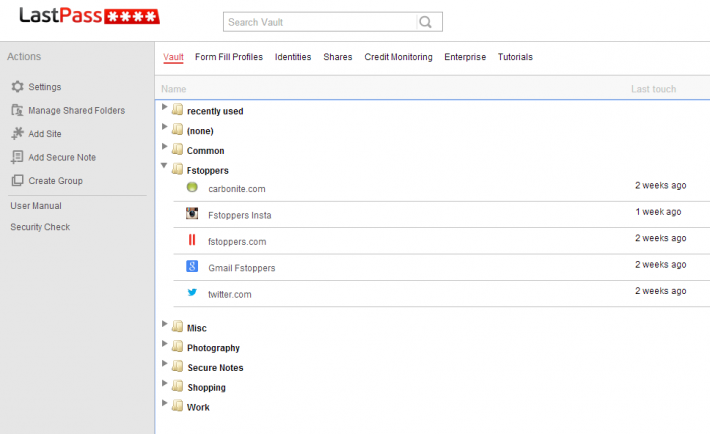Click the '1 week ago' timestamp

[x=658, y=212]
